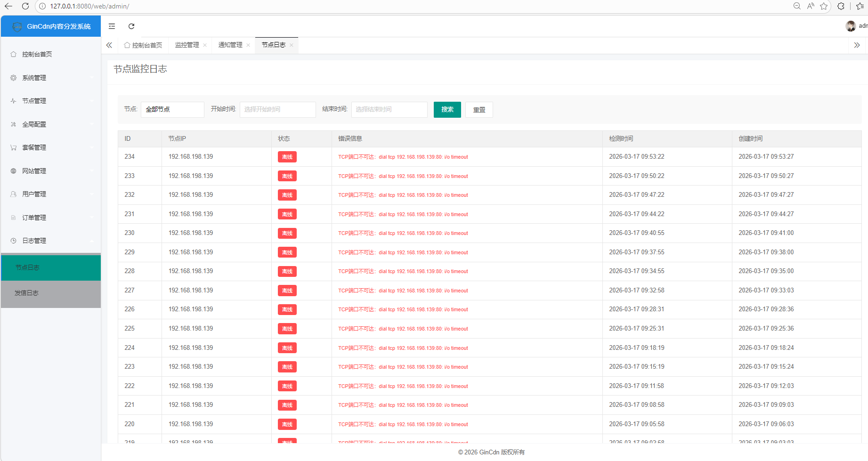The image size is (868, 461).
Task: Click the 结束时间 date input
Action: (x=389, y=109)
